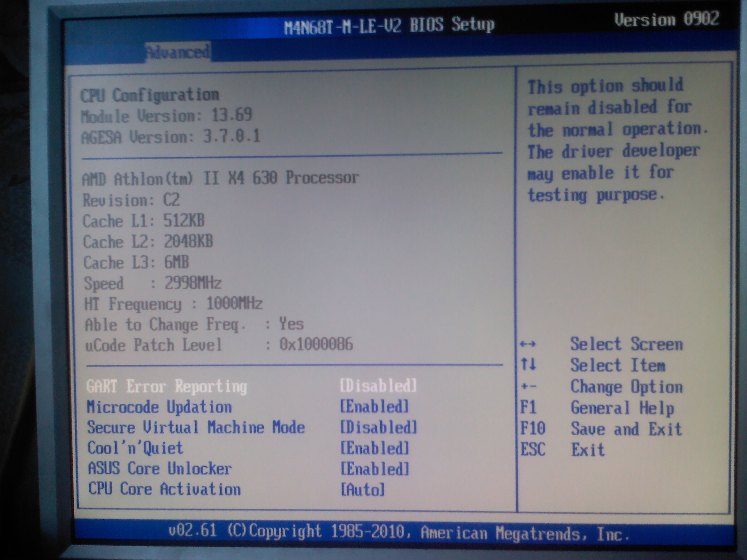The height and width of the screenshot is (560, 747).
Task: Select the GART Error Reporting item
Action: tap(167, 386)
